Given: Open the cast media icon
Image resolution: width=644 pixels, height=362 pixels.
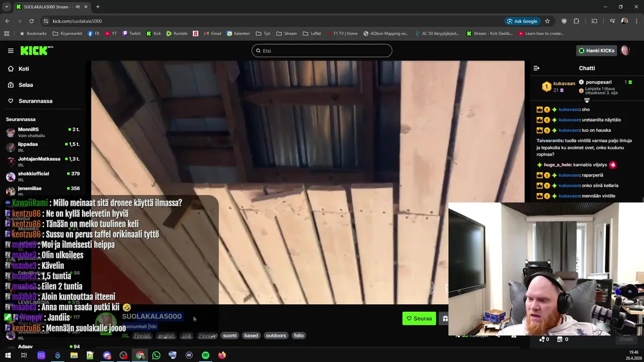Looking at the screenshot, I should [x=594, y=21].
